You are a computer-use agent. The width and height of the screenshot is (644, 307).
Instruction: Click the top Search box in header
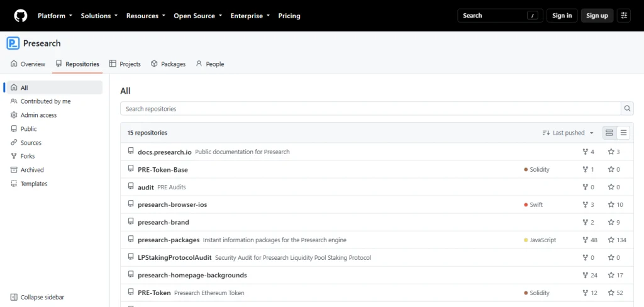(500, 16)
